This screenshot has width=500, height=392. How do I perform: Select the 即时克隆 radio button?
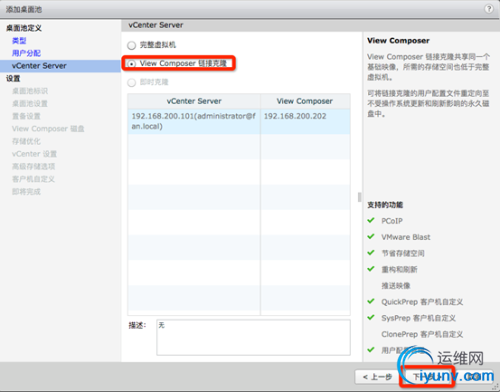pos(132,82)
